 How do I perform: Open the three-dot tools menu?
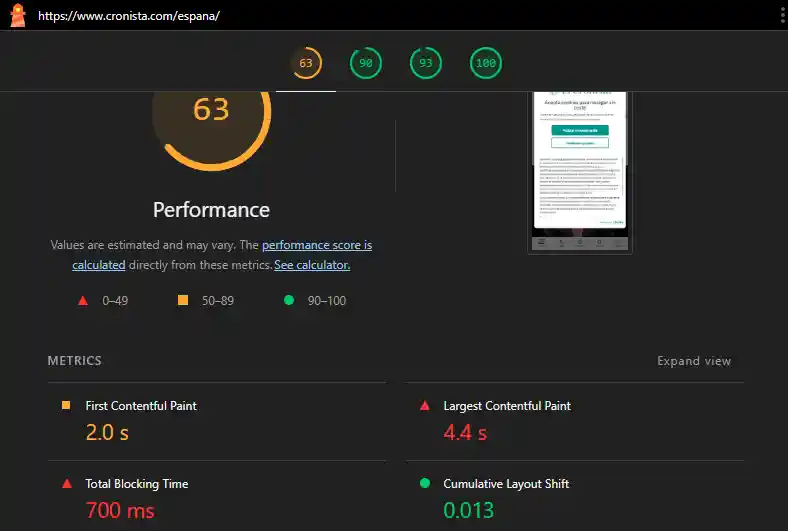coord(781,16)
